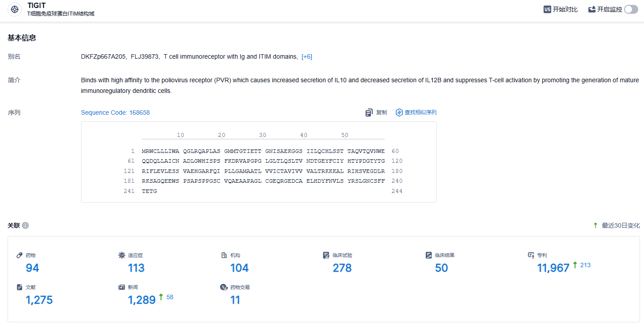Open the 50 clinical results count
The width and height of the screenshot is (644, 325).
(441, 268)
